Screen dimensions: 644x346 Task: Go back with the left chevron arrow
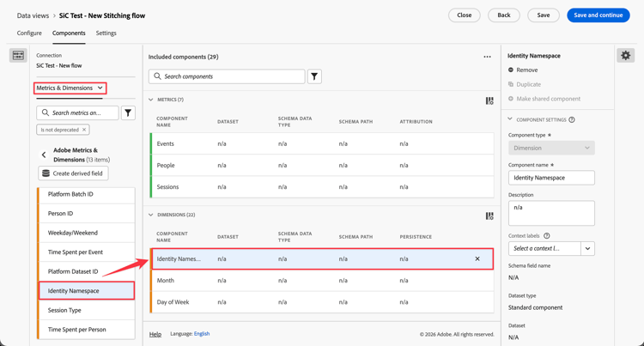(44, 155)
